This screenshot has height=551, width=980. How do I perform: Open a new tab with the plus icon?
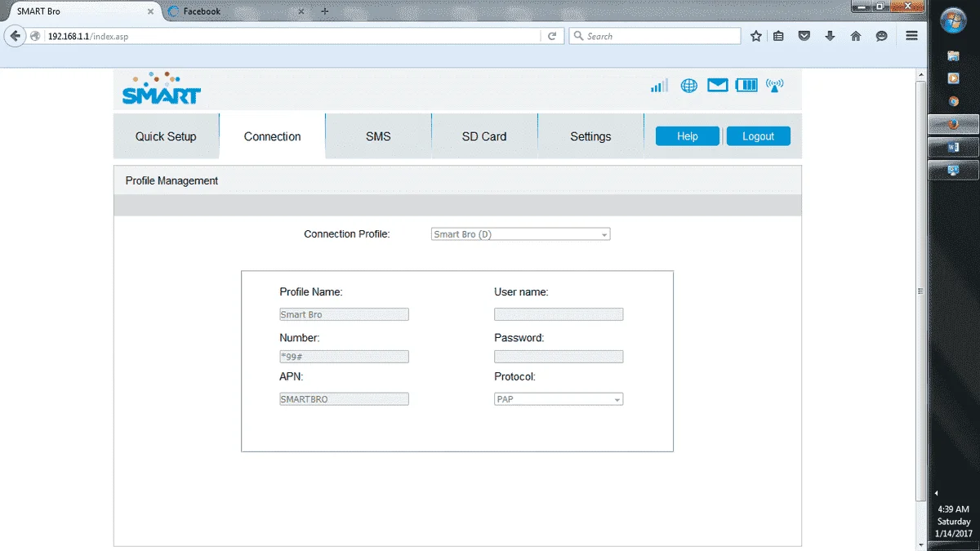pyautogui.click(x=324, y=11)
